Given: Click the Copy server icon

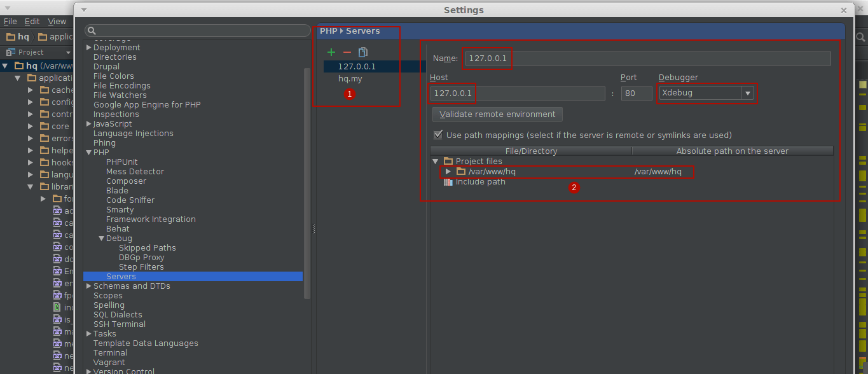Looking at the screenshot, I should [363, 52].
